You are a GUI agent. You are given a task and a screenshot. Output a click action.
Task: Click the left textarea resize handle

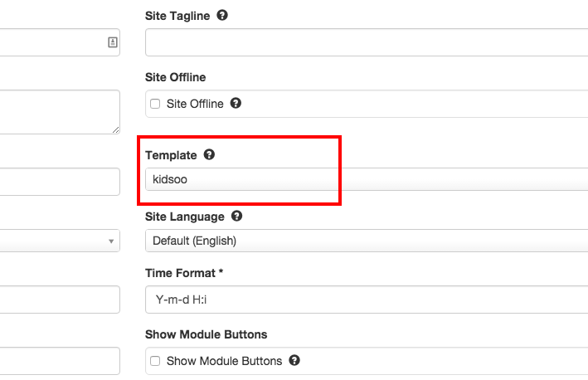click(x=115, y=129)
